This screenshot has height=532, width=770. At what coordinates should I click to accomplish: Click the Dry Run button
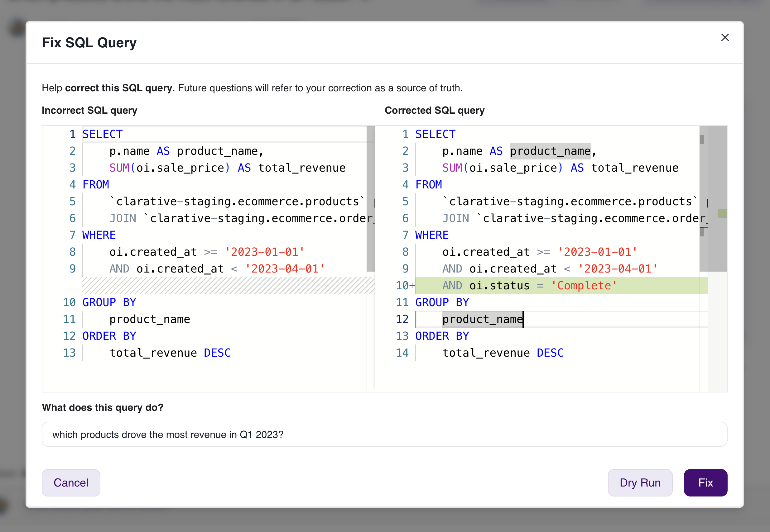click(x=640, y=482)
